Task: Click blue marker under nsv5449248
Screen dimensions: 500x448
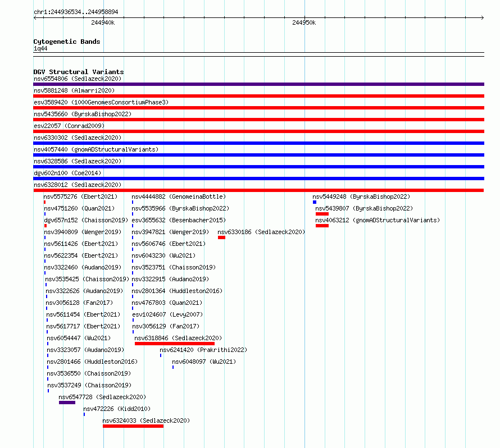Action: (315, 202)
